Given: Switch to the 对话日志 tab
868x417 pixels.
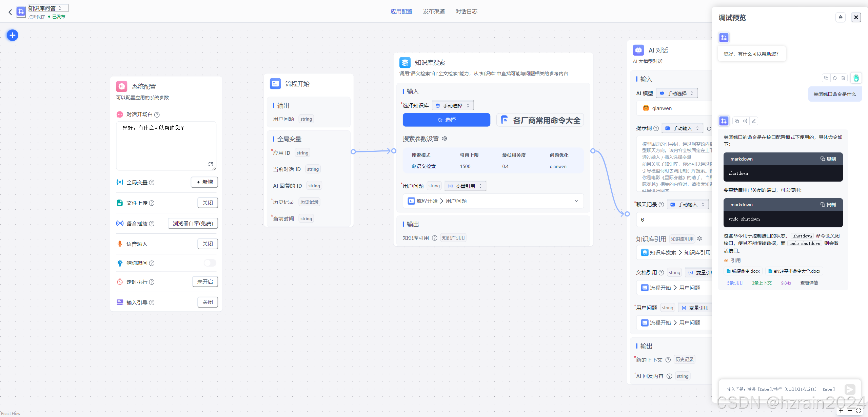Looking at the screenshot, I should 466,12.
